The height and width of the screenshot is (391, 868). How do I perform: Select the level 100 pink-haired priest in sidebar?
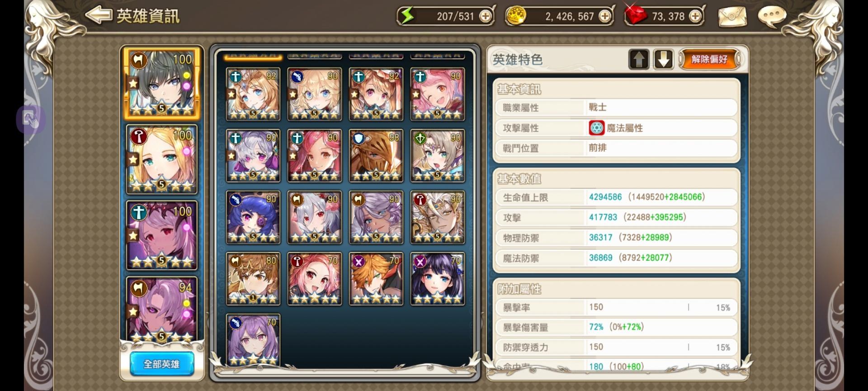[x=161, y=235]
